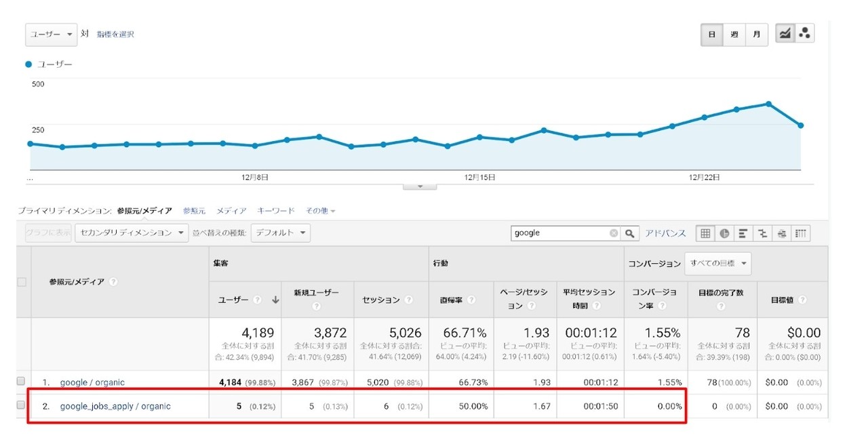Click the ユーザー chart legend label
Screen dimensions: 868x440
pyautogui.click(x=54, y=64)
